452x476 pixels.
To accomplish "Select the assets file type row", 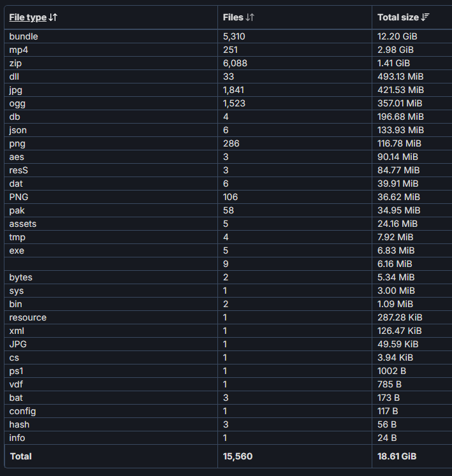I will [x=228, y=224].
